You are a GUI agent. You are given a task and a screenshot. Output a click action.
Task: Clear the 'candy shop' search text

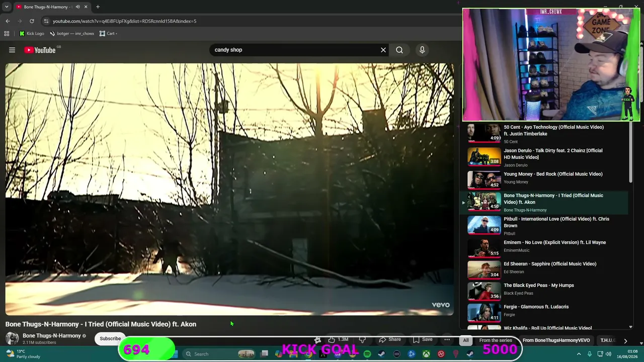[x=383, y=50]
